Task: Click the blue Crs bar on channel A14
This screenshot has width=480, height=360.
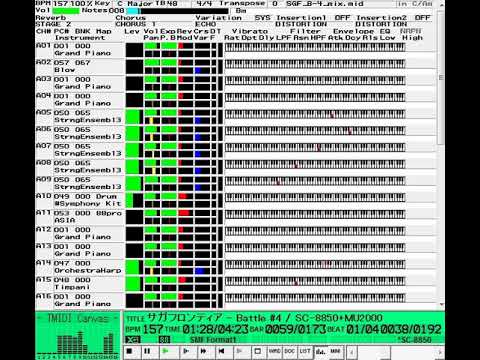Action: tap(199, 271)
